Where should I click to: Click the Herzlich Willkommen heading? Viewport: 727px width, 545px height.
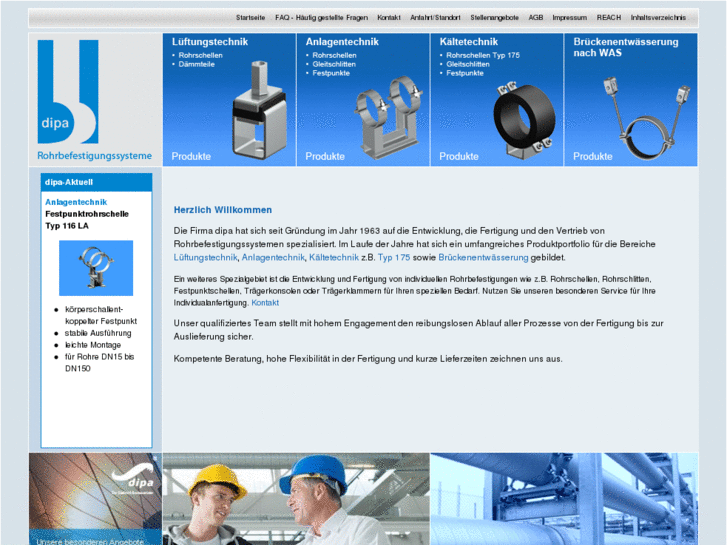tap(223, 210)
